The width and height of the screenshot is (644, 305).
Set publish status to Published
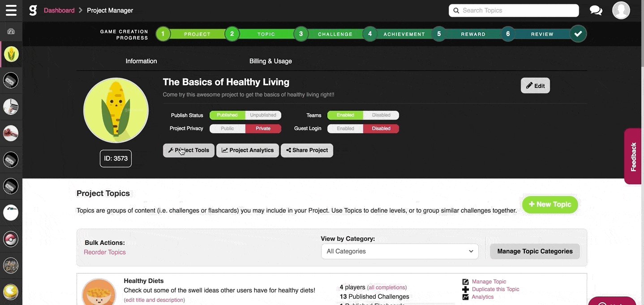click(228, 115)
